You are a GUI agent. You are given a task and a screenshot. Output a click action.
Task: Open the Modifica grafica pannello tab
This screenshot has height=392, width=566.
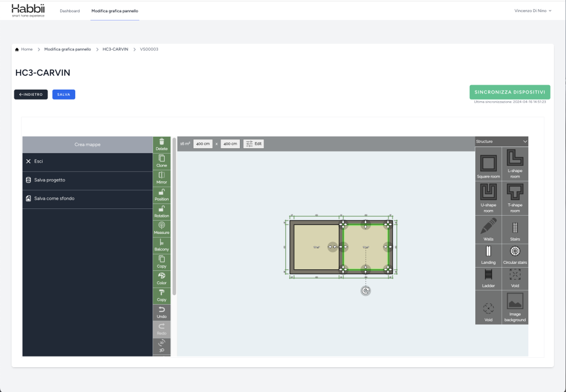click(115, 11)
